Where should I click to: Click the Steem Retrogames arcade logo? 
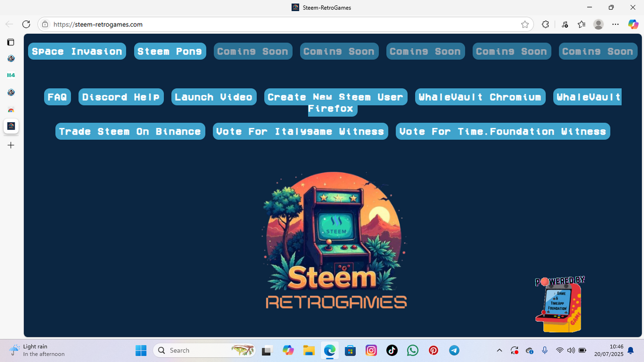pos(336,240)
